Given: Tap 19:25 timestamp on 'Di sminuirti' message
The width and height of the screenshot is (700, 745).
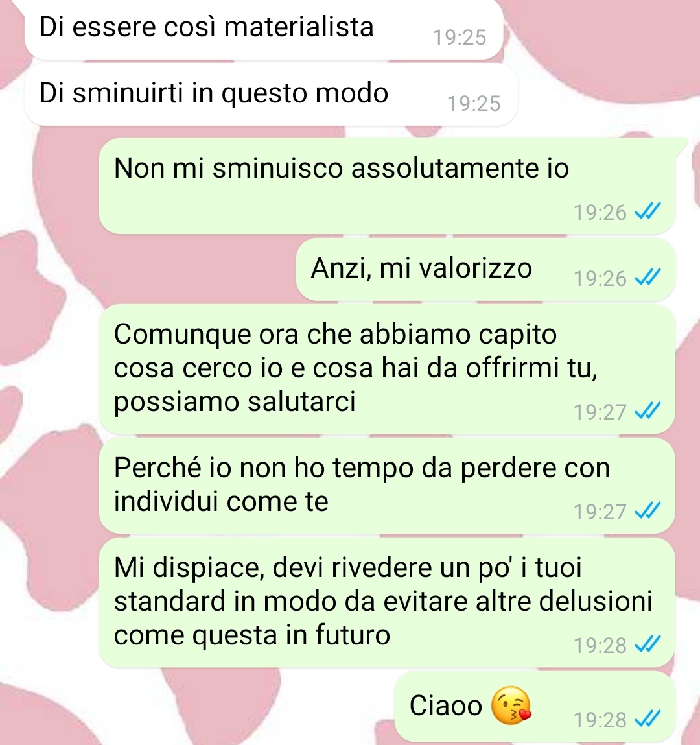Looking at the screenshot, I should click(x=474, y=103).
